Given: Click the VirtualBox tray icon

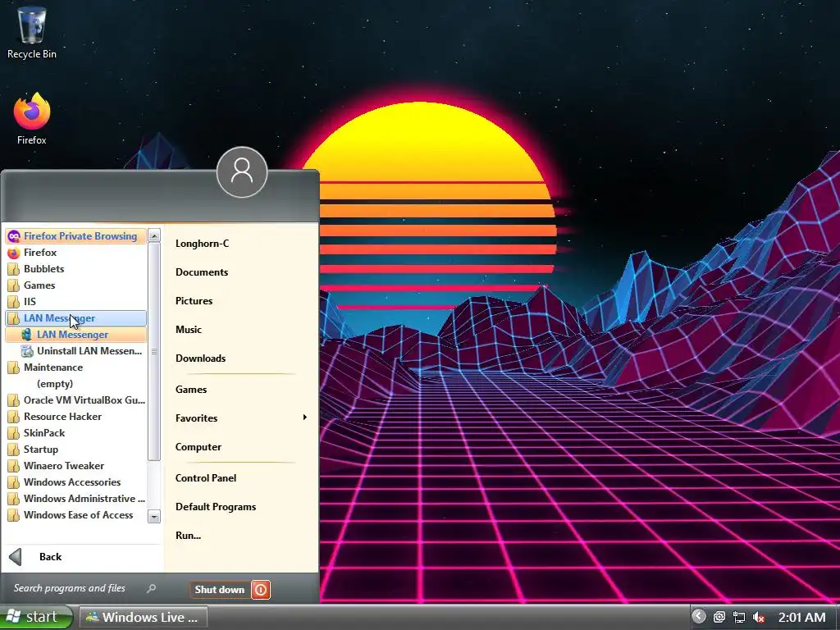Looking at the screenshot, I should click(x=719, y=617).
